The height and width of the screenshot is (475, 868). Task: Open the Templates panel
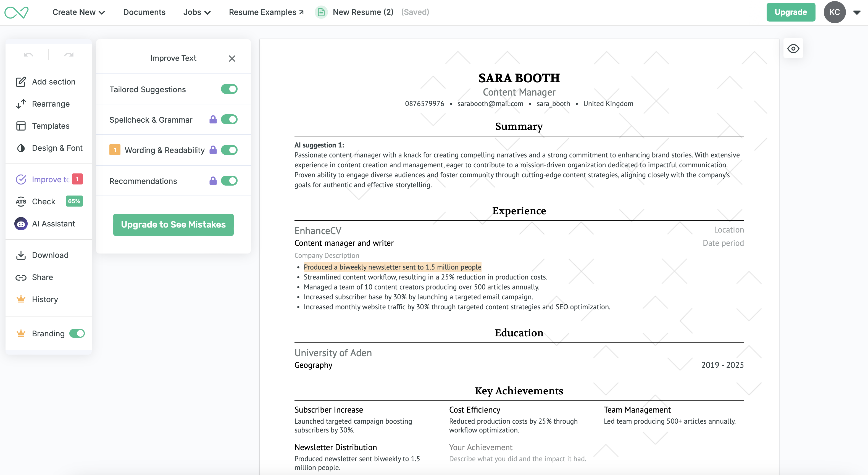pos(50,126)
